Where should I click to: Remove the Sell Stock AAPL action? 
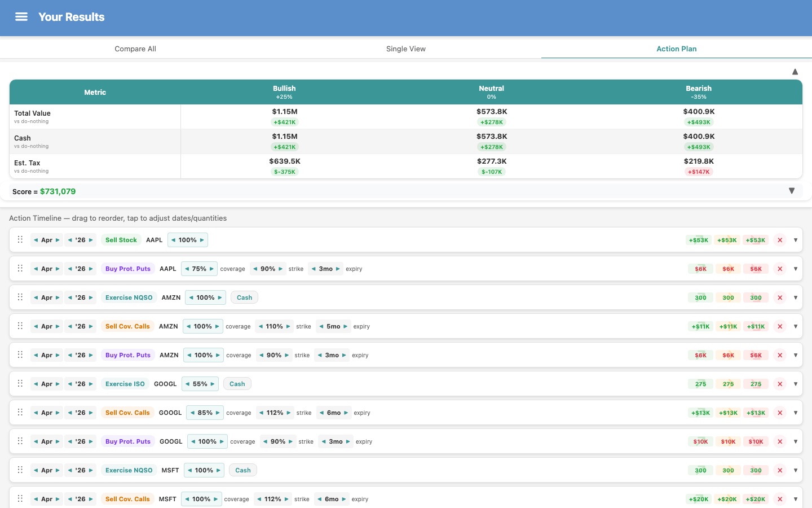point(780,240)
